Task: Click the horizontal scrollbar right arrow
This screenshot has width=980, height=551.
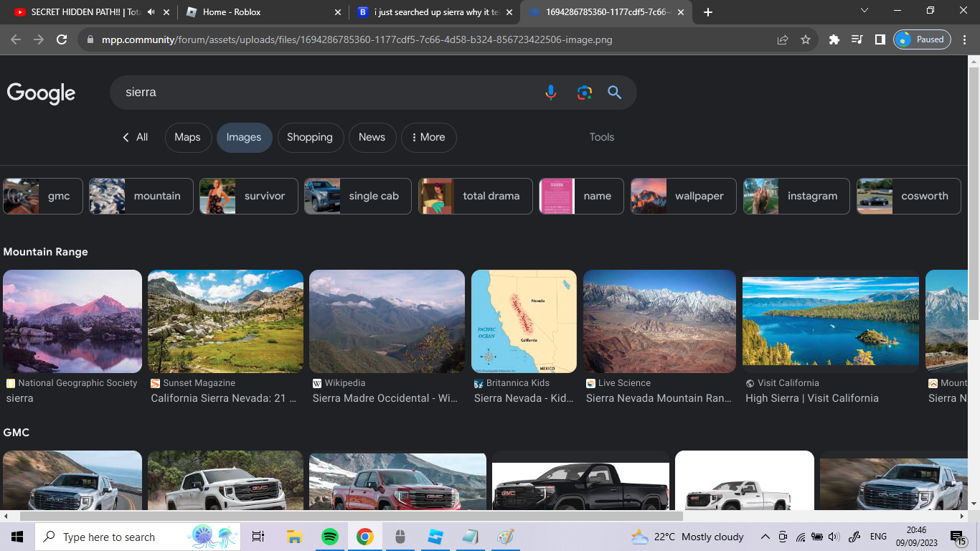Action: [x=963, y=516]
